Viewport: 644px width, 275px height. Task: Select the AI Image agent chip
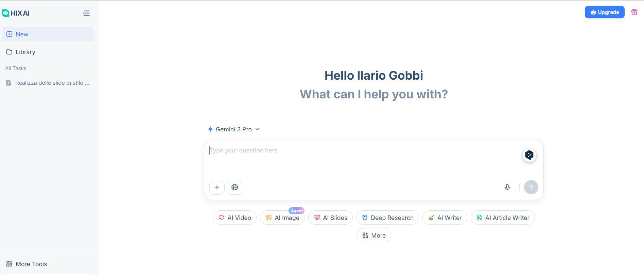point(282,218)
